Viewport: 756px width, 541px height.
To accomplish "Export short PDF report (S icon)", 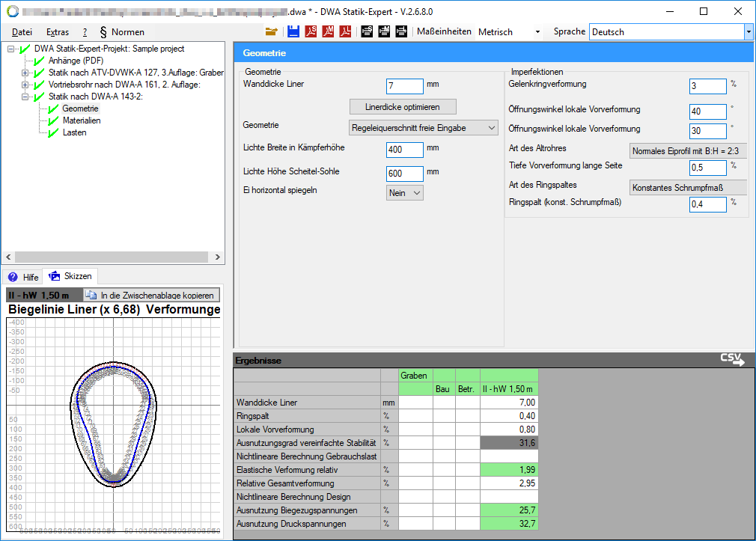I will click(311, 31).
